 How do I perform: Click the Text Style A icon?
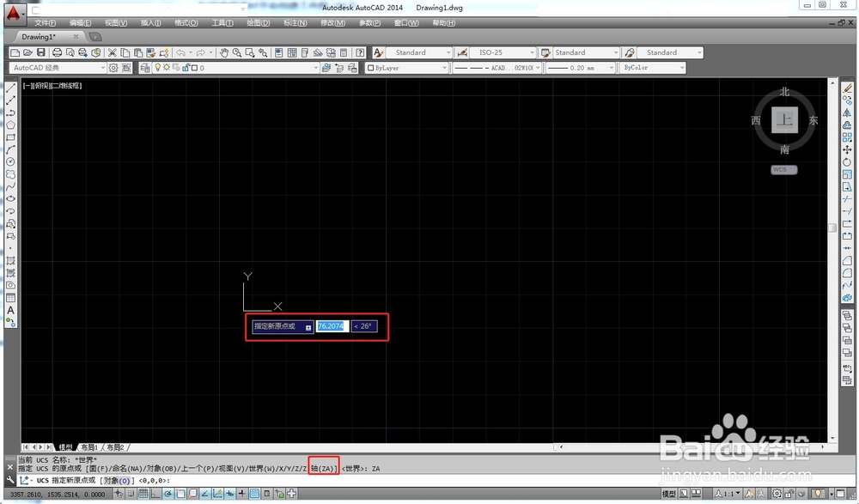pyautogui.click(x=379, y=52)
